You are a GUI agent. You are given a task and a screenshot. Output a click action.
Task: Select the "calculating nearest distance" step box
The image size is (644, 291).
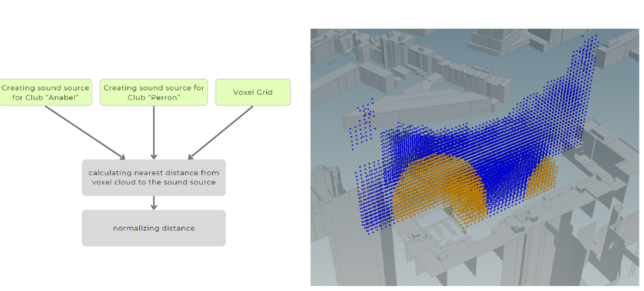(154, 178)
